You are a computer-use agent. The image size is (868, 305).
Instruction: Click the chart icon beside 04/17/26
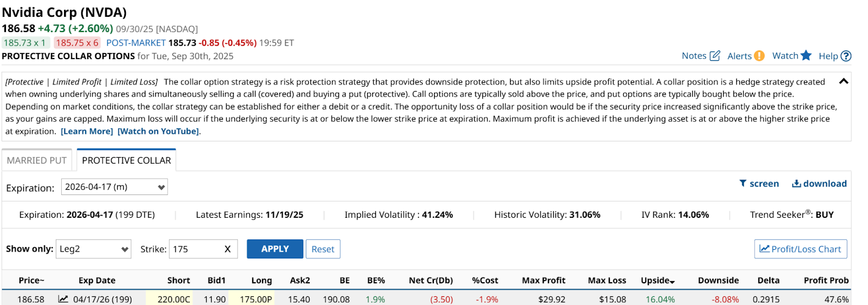[x=63, y=299]
